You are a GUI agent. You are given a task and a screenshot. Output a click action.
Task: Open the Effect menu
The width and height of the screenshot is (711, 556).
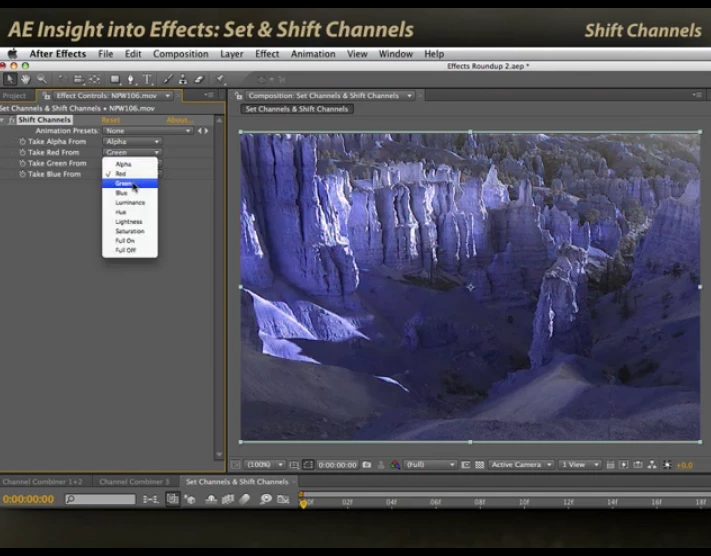click(x=267, y=54)
